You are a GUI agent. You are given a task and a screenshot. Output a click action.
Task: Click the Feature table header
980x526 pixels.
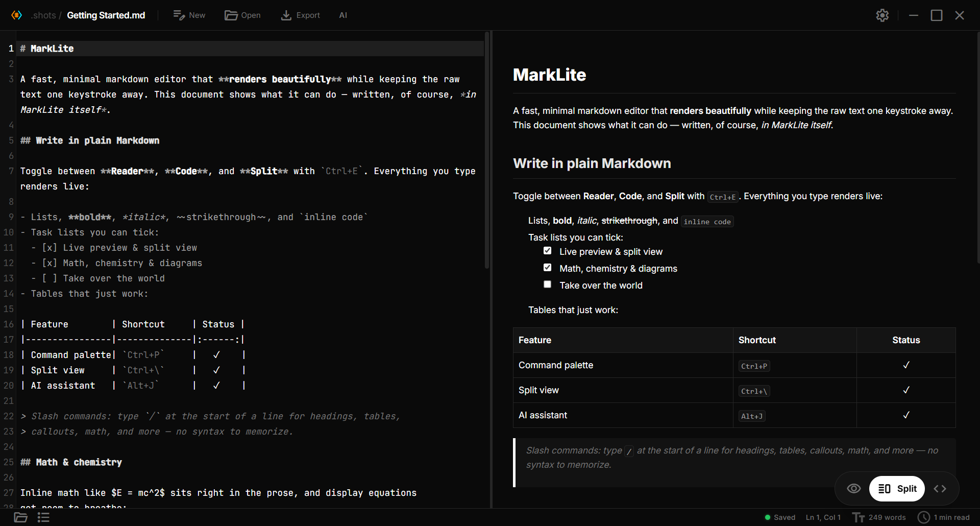(x=623, y=340)
